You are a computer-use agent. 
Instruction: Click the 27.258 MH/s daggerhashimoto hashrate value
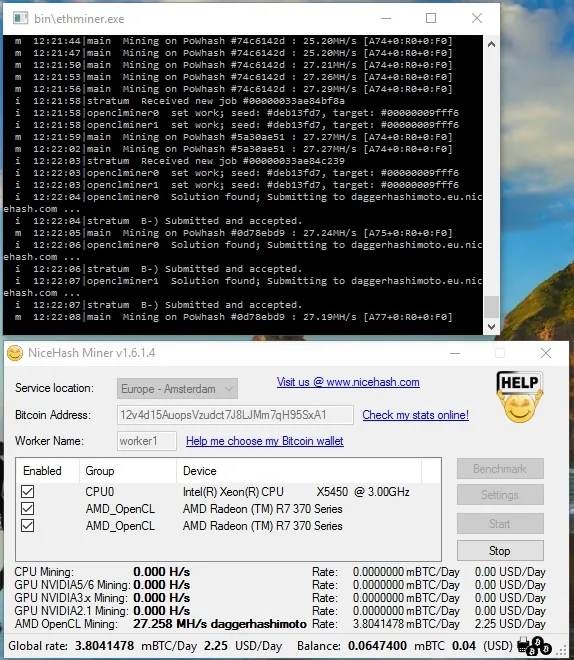(x=220, y=624)
